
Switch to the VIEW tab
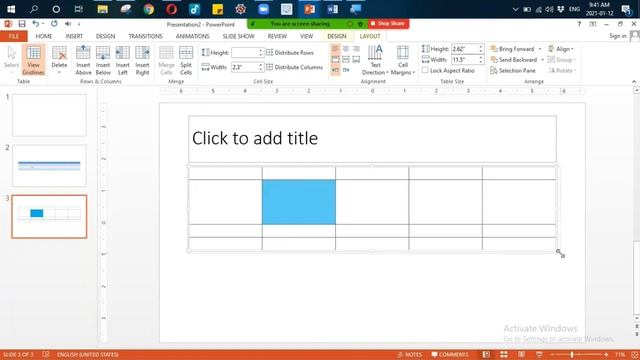click(x=306, y=36)
